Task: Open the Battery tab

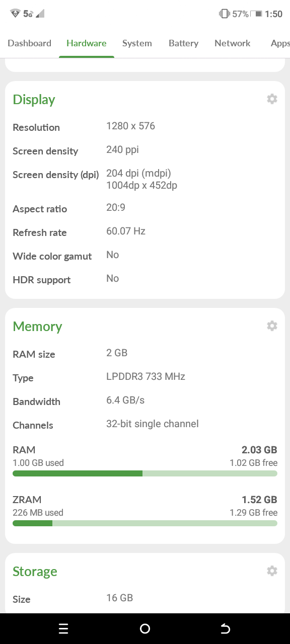Action: 183,43
